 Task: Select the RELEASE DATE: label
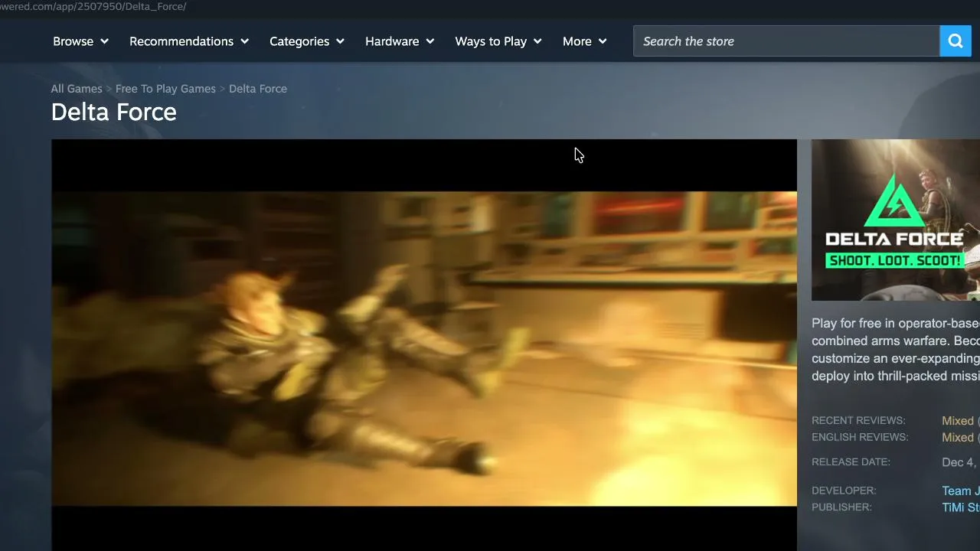coord(851,462)
